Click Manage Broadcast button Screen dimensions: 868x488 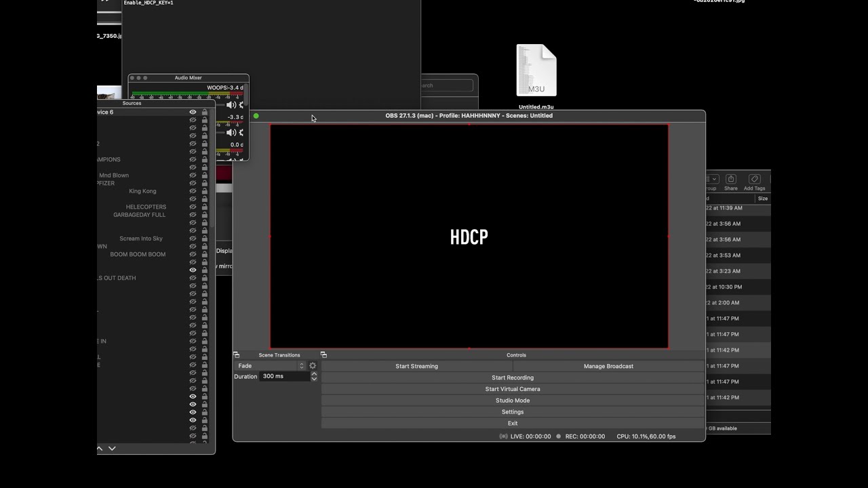coord(608,366)
